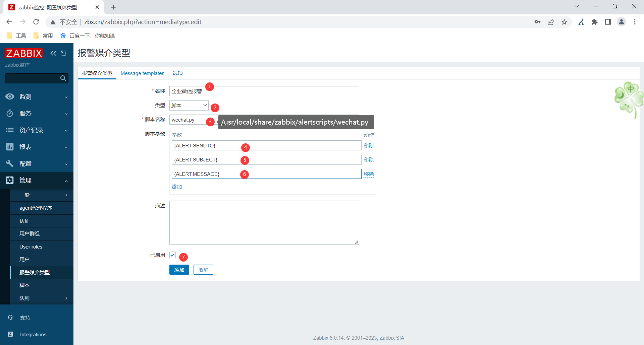
Task: Open browser side panel icon
Action: (608, 22)
